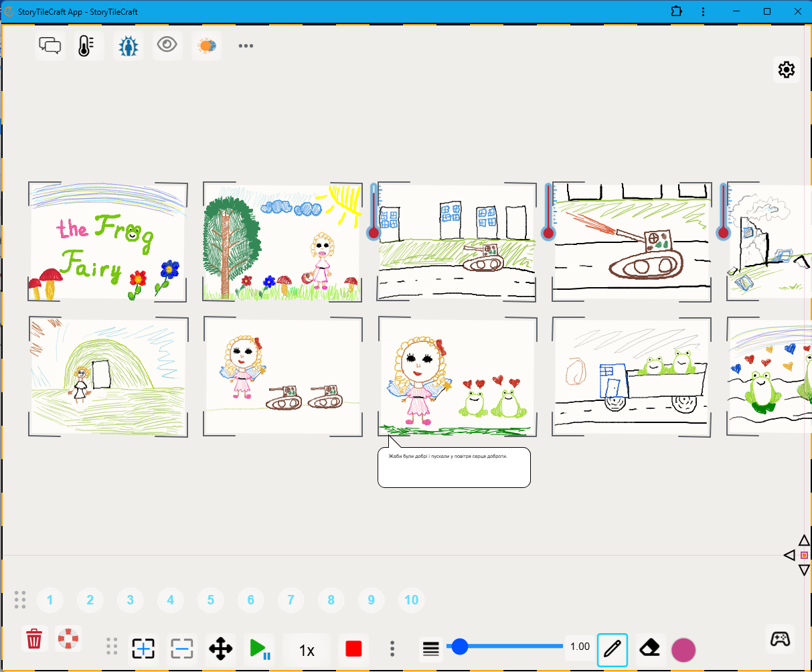Toggle the eraser tool

coord(650,648)
